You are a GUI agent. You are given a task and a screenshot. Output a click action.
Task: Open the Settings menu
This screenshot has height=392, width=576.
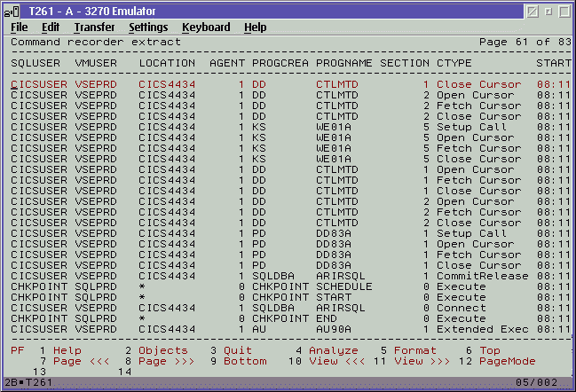coord(148,27)
